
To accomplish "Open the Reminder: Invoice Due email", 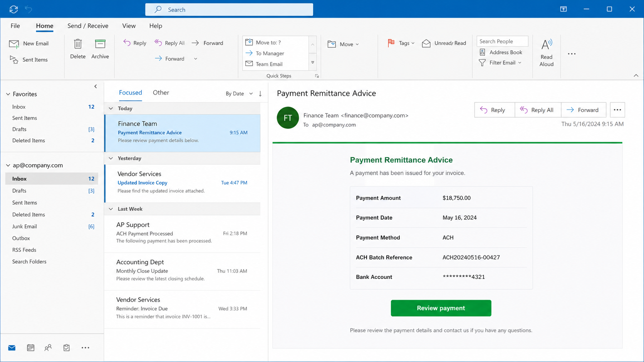I will pos(182,309).
